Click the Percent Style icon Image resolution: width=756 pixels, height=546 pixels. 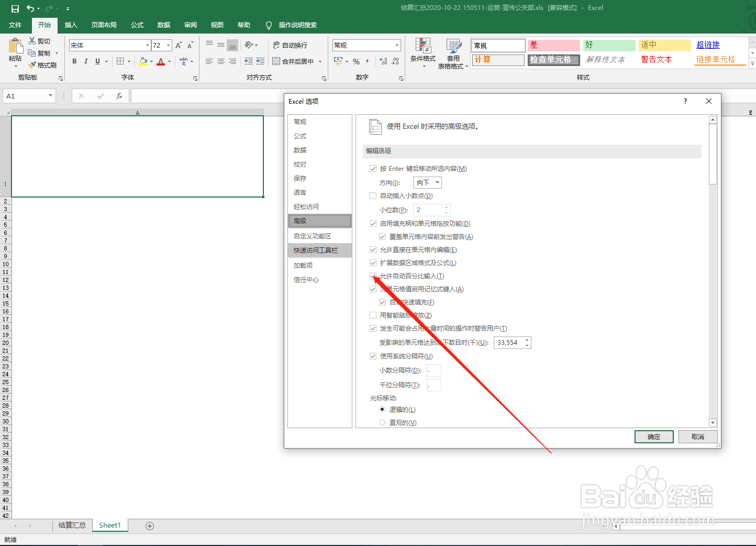[357, 61]
